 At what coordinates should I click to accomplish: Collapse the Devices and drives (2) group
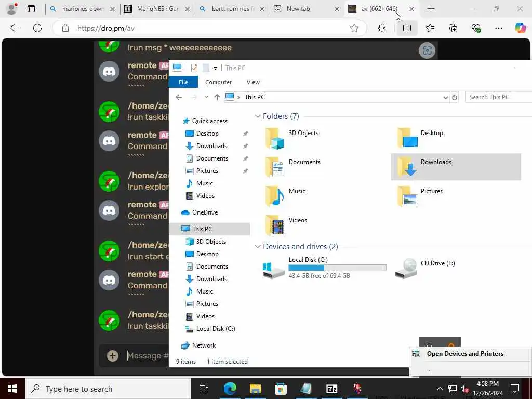click(x=258, y=247)
